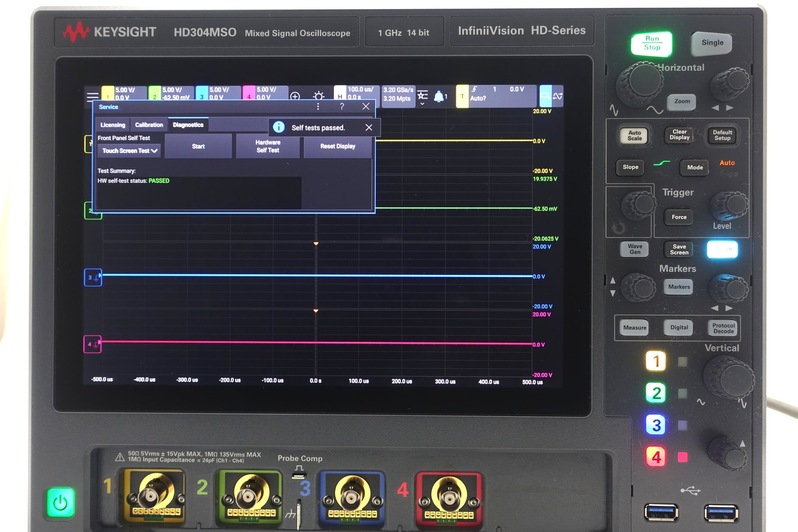Tap the upper orange trigger time marker

click(316, 244)
